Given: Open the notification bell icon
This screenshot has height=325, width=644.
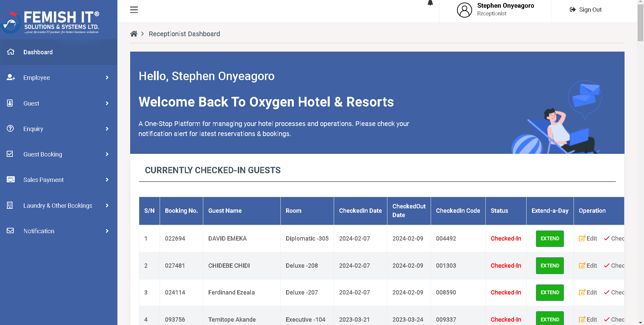Looking at the screenshot, I should (430, 3).
